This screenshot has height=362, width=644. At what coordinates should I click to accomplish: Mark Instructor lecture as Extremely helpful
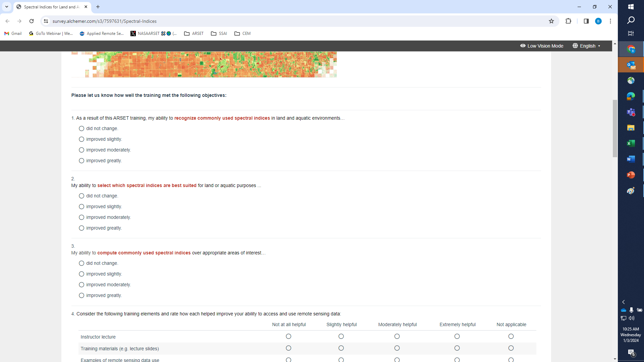(457, 337)
